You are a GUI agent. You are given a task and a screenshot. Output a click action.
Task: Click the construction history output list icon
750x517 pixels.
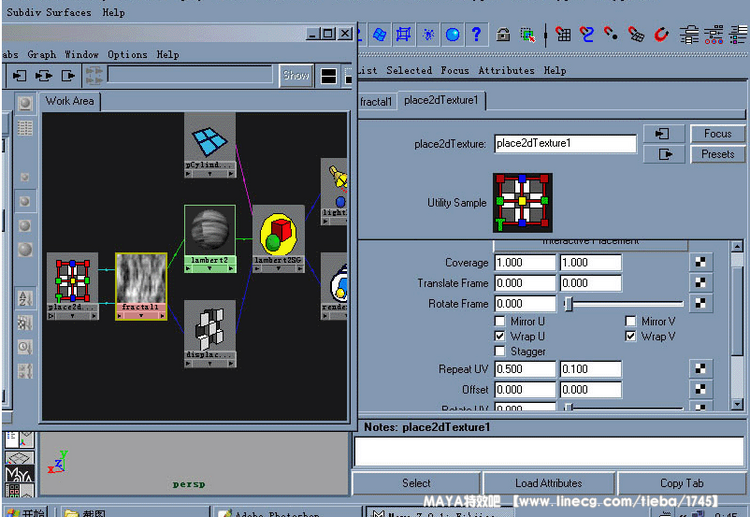(x=713, y=34)
